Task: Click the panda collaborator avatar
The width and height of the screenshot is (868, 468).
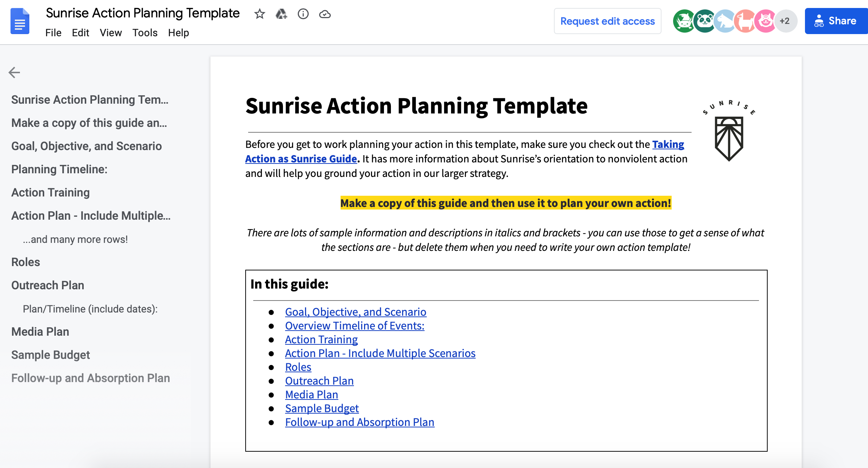Action: [x=705, y=21]
